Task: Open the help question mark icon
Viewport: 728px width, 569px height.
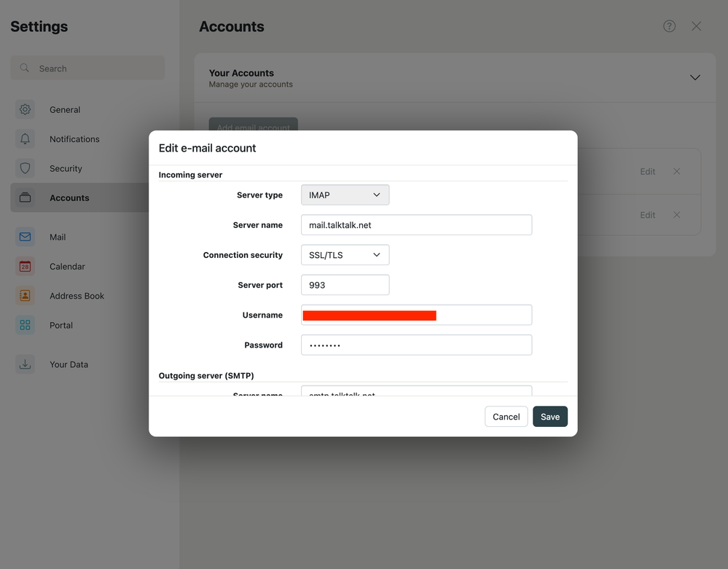Action: 669,26
